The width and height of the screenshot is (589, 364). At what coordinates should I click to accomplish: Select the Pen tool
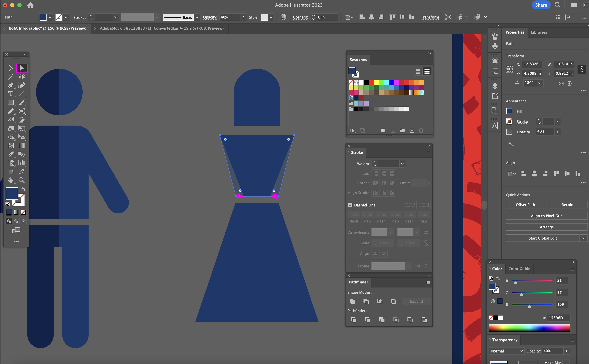[x=10, y=85]
